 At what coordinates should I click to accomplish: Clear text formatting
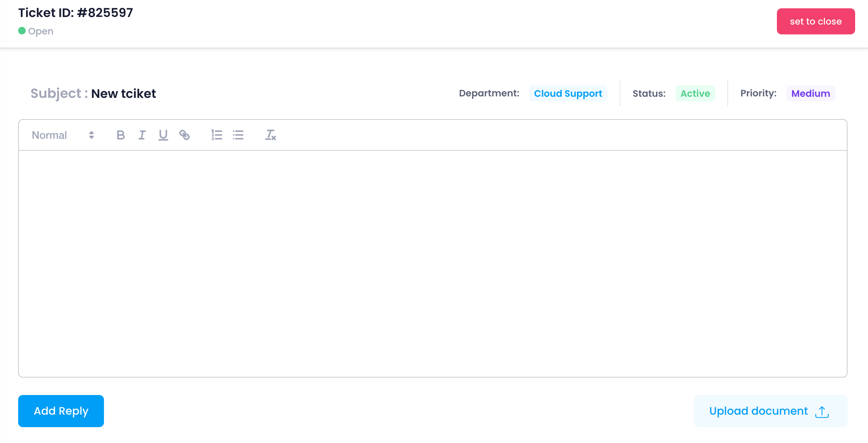click(x=270, y=135)
